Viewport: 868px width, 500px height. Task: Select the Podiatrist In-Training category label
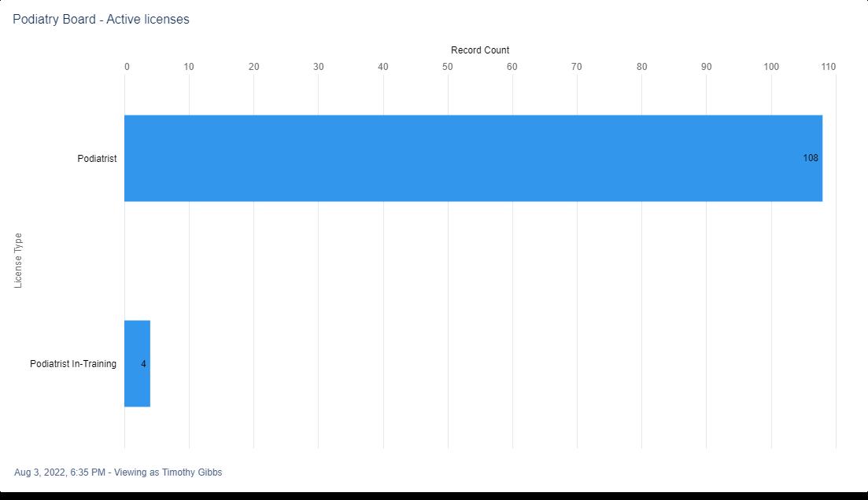tap(73, 364)
